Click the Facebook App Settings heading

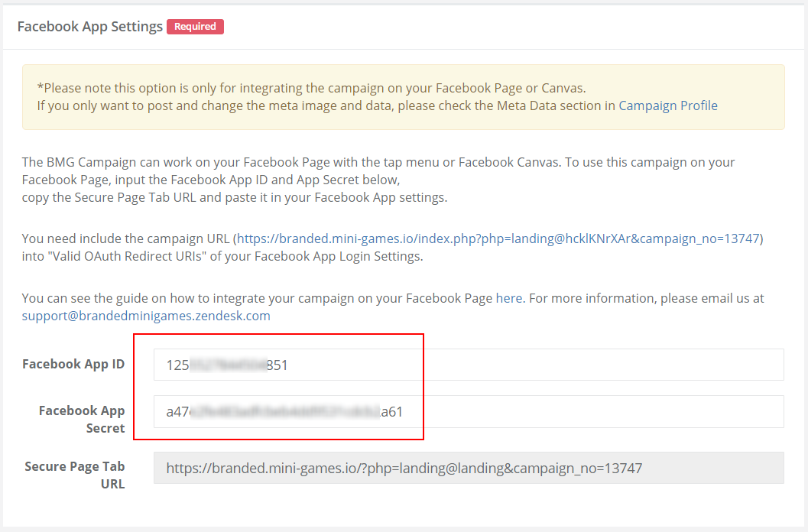coord(90,26)
